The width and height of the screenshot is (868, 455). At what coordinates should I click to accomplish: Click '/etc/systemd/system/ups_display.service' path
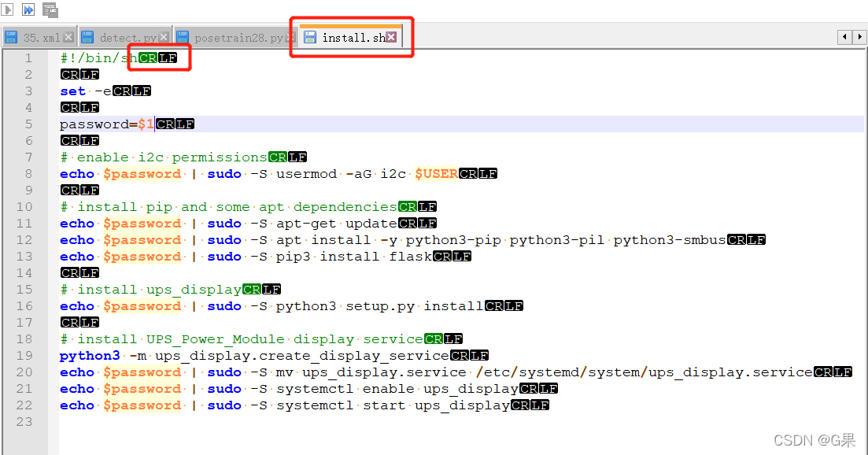[644, 372]
